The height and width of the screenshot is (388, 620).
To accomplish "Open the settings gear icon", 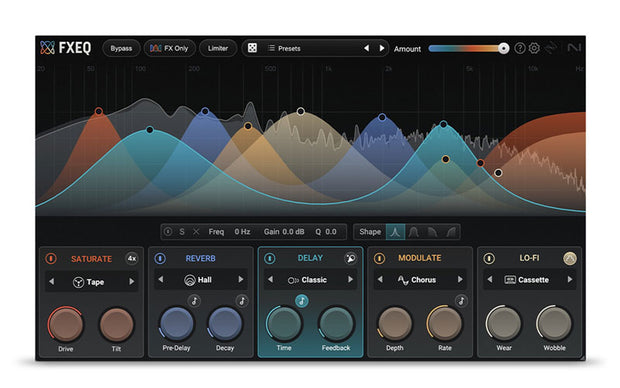I will pyautogui.click(x=534, y=48).
